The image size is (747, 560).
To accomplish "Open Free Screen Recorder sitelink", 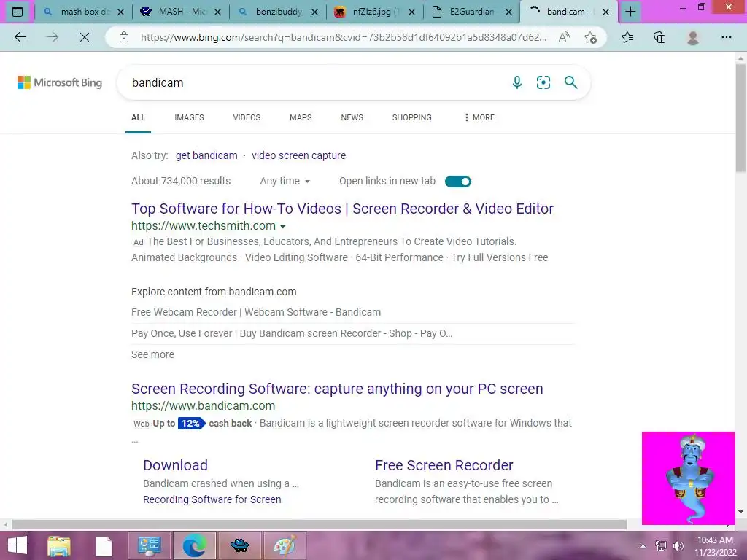I will coord(444,464).
